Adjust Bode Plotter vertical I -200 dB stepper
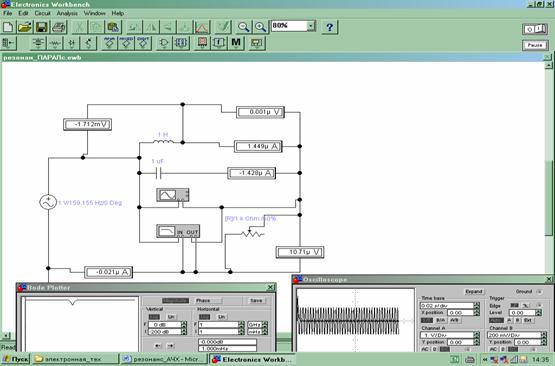The height and width of the screenshot is (366, 555). point(184,332)
